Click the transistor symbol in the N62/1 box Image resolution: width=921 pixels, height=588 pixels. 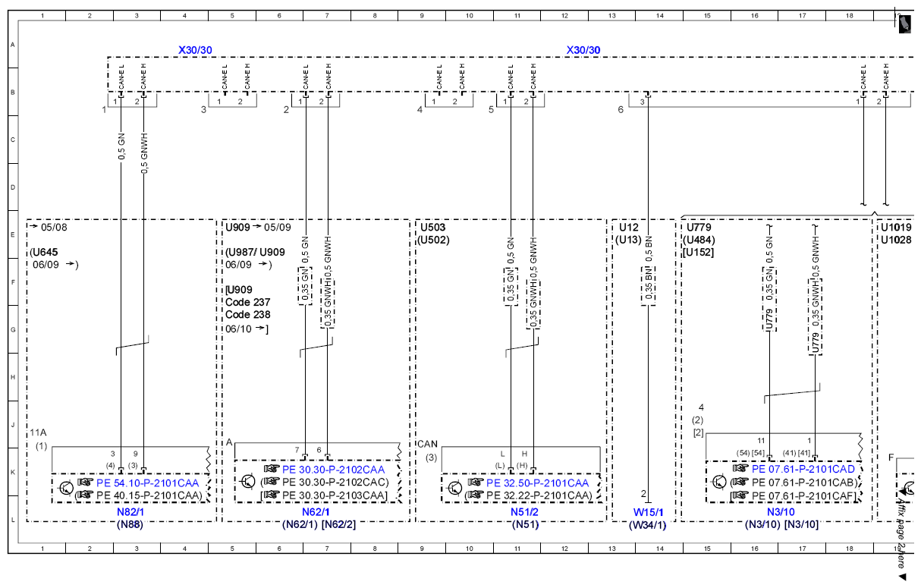click(x=248, y=482)
